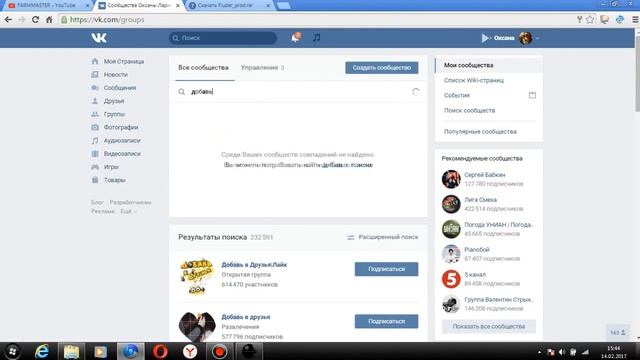Open Opera from the Windows taskbar
Viewport: 640px width, 360px height.
click(x=160, y=351)
